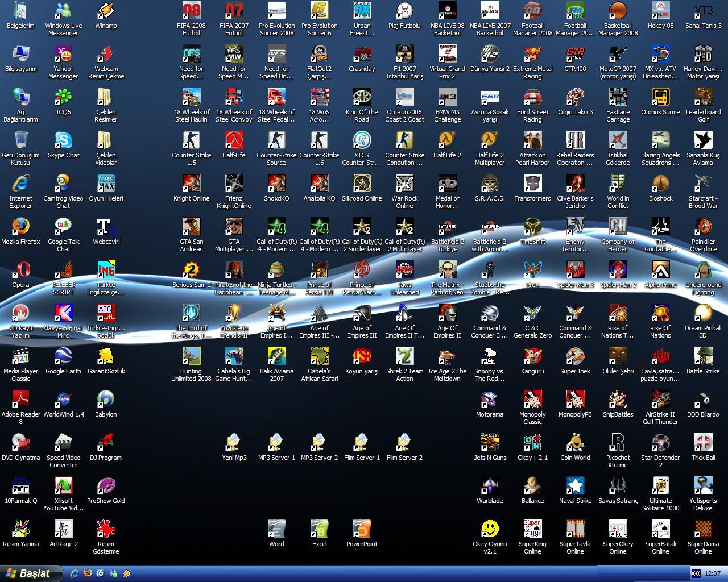Click Firefox icon in the quick launch bar
Screen dimensions: 728x582
[x=87, y=573]
